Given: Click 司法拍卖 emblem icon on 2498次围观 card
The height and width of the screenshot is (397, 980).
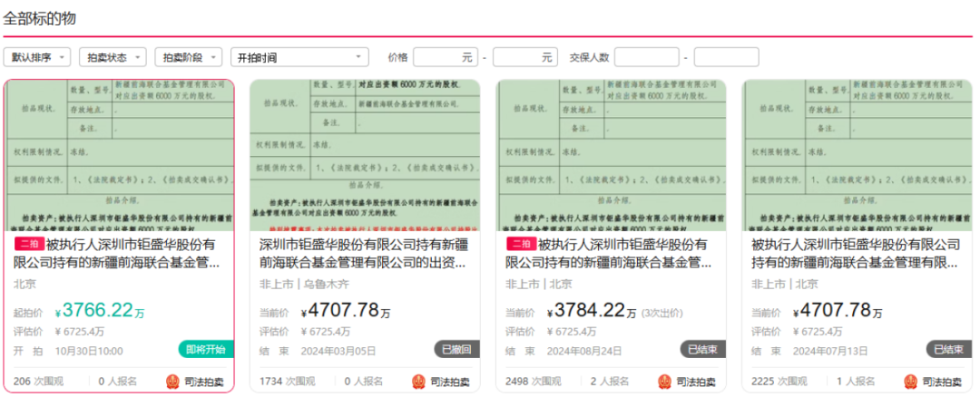Looking at the screenshot, I should tap(665, 382).
